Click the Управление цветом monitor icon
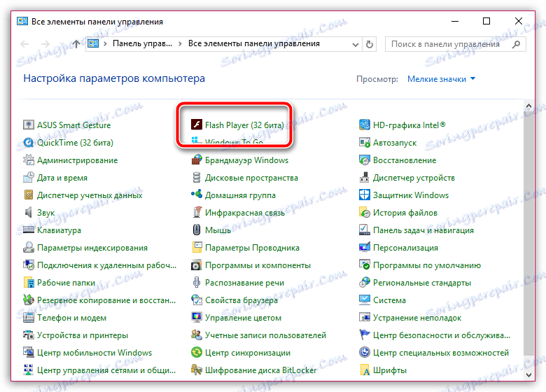The height and width of the screenshot is (392, 546). (197, 317)
